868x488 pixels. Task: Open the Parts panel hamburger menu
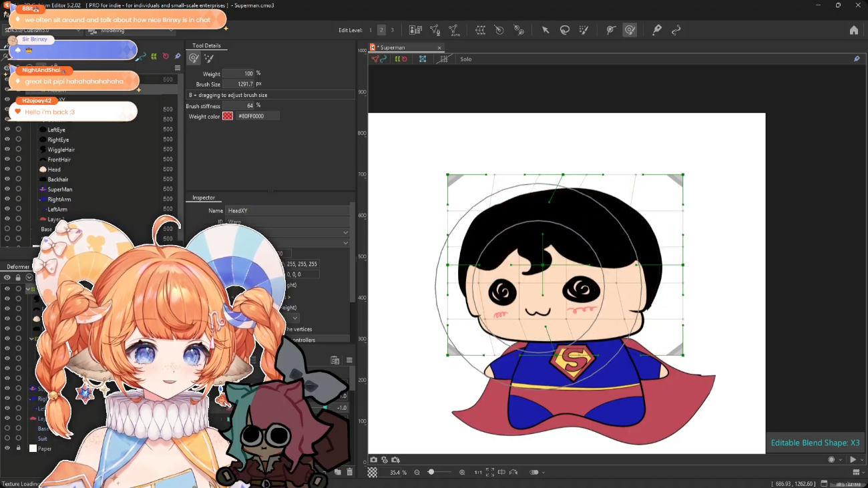click(178, 68)
